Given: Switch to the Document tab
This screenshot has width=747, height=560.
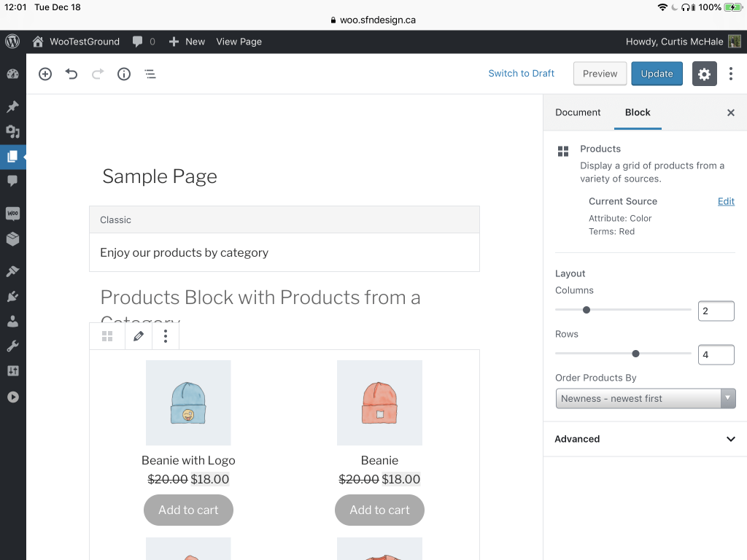Looking at the screenshot, I should (578, 112).
